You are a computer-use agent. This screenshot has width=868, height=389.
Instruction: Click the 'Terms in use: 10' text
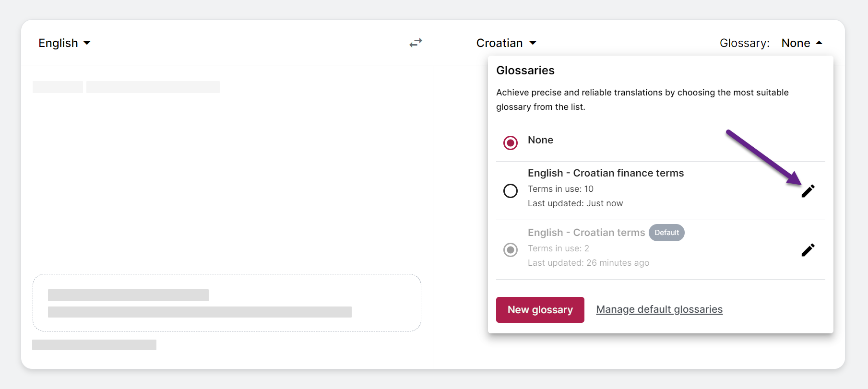[x=560, y=189]
